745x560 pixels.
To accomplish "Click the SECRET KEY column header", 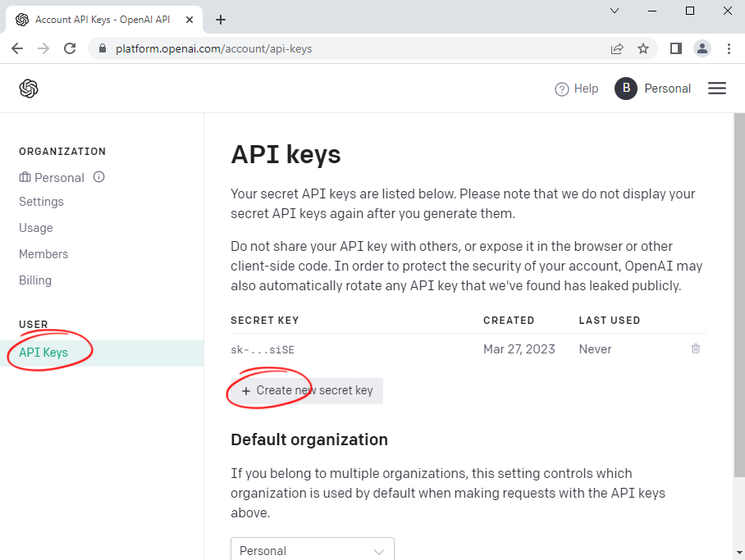I will [x=265, y=321].
